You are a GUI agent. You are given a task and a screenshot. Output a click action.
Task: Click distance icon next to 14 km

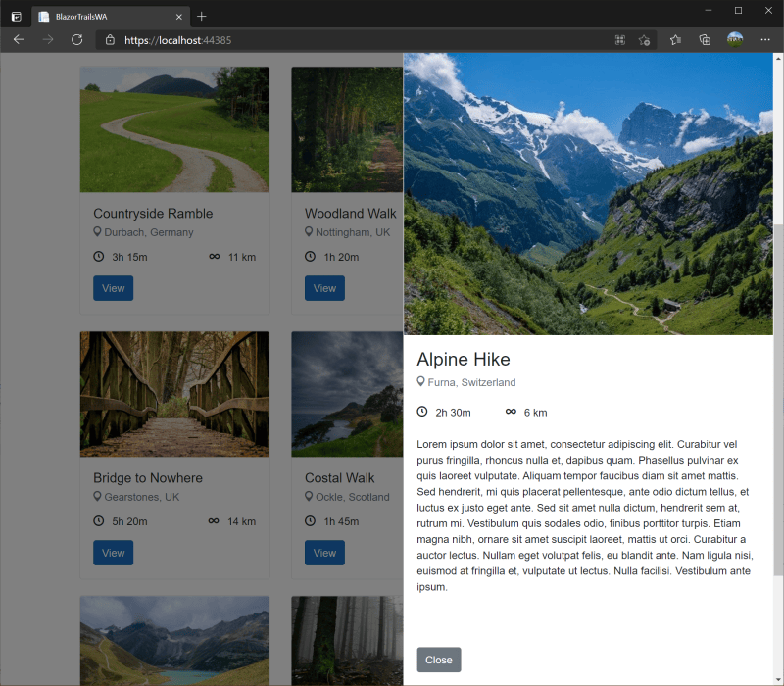pos(214,521)
